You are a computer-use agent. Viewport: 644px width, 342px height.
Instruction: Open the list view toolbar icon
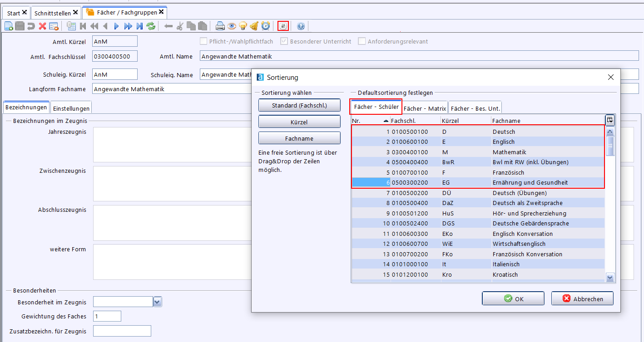(71, 26)
